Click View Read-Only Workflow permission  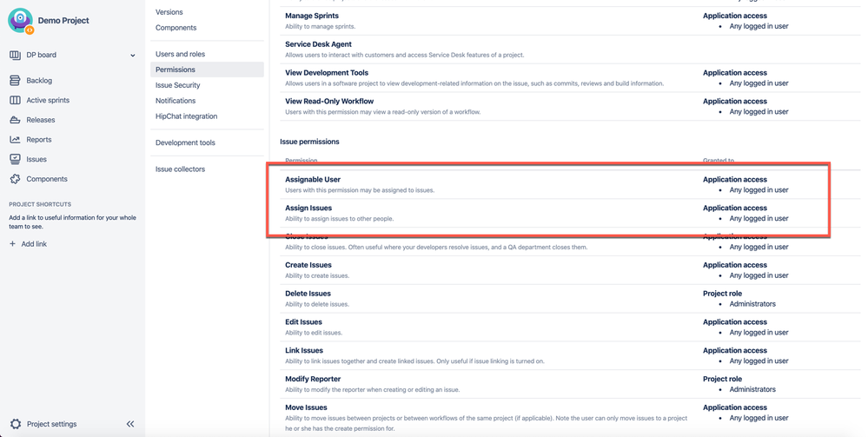329,102
